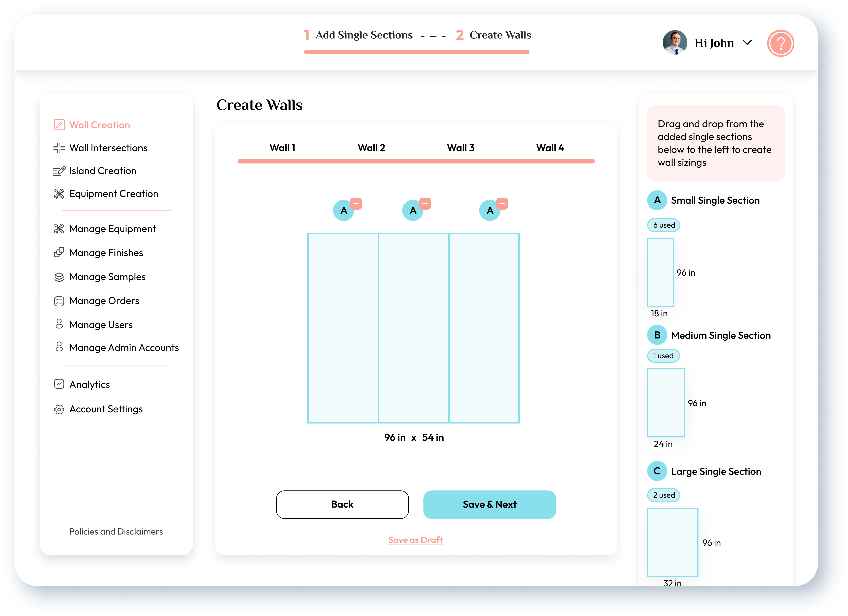
Task: Select the 24 in medium section thumbnail
Action: click(666, 403)
